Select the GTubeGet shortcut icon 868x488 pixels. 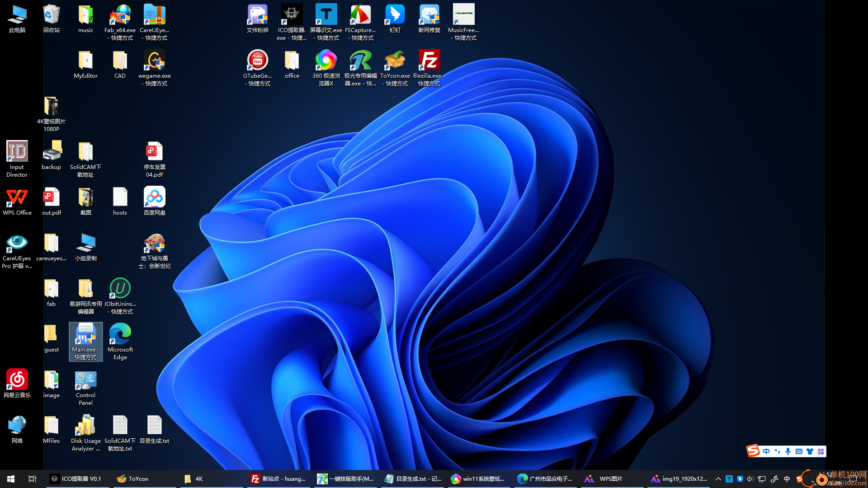pyautogui.click(x=258, y=68)
